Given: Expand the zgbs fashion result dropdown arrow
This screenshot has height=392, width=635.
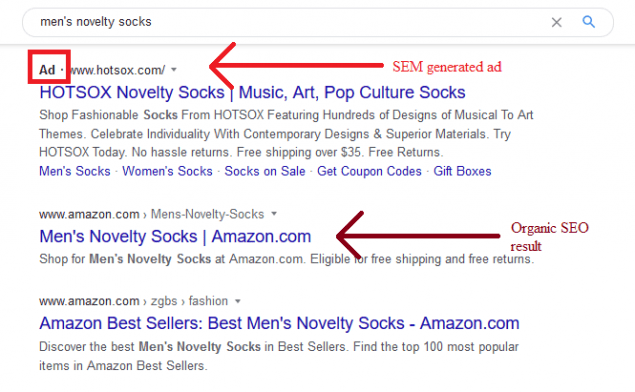Looking at the screenshot, I should click(238, 301).
